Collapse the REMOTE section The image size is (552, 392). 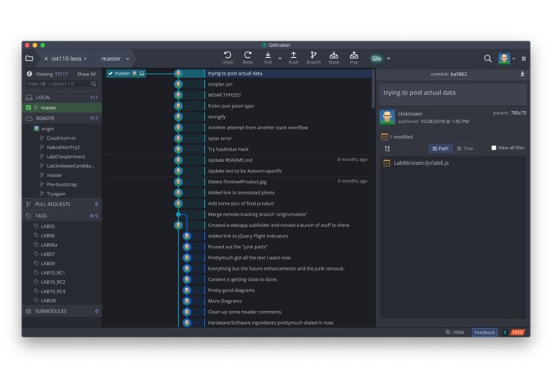click(x=62, y=118)
